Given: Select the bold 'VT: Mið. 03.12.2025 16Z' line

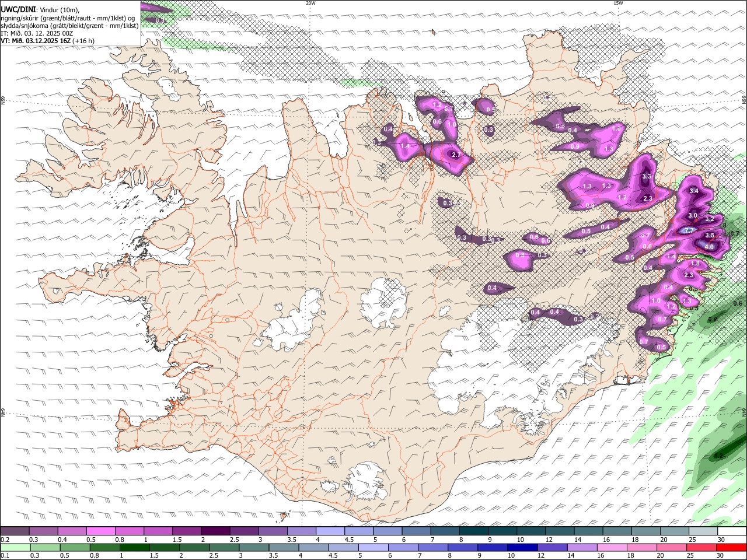Looking at the screenshot, I should 36,41.
